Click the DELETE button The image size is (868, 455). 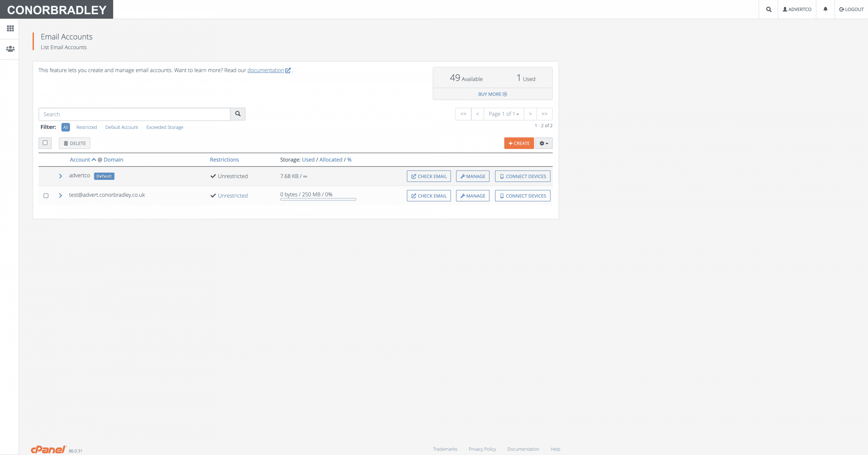(75, 143)
